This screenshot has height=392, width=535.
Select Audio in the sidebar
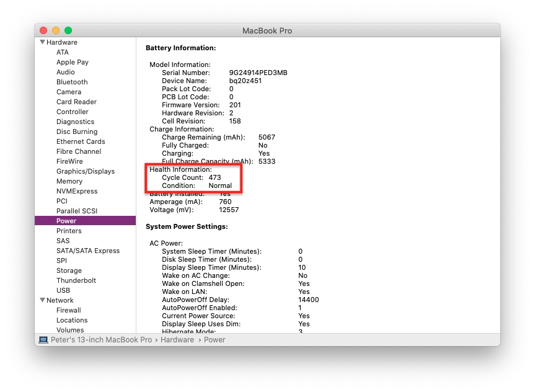(x=66, y=72)
